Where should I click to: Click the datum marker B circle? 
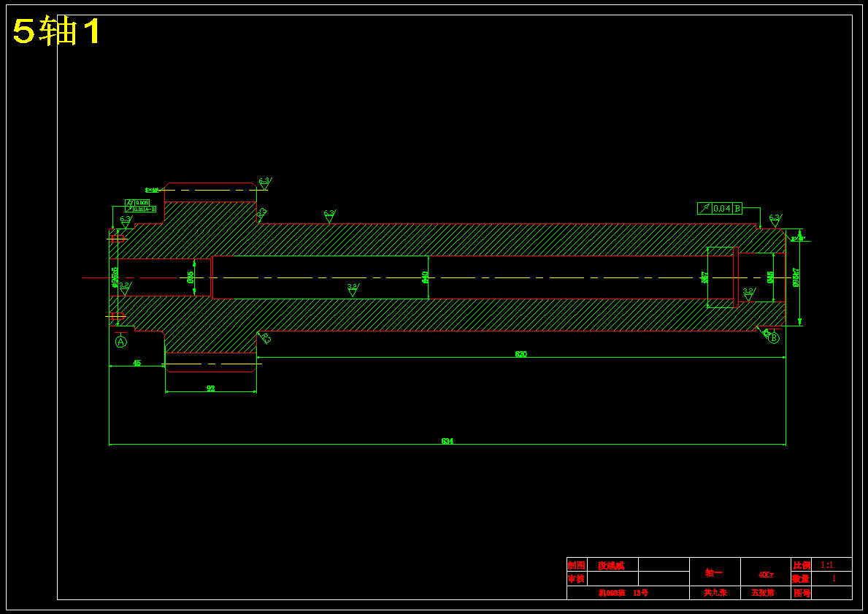coord(774,338)
